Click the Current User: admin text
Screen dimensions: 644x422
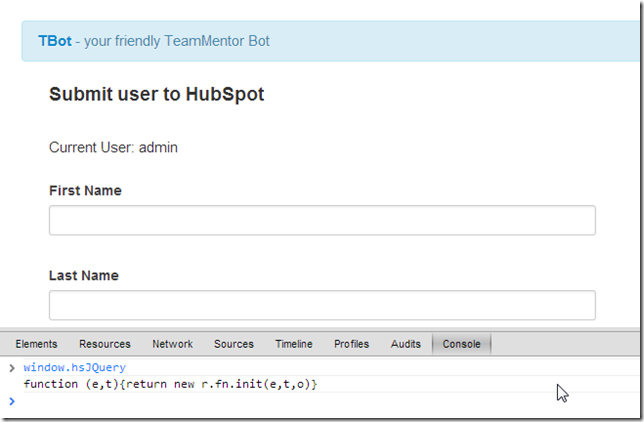pos(113,148)
